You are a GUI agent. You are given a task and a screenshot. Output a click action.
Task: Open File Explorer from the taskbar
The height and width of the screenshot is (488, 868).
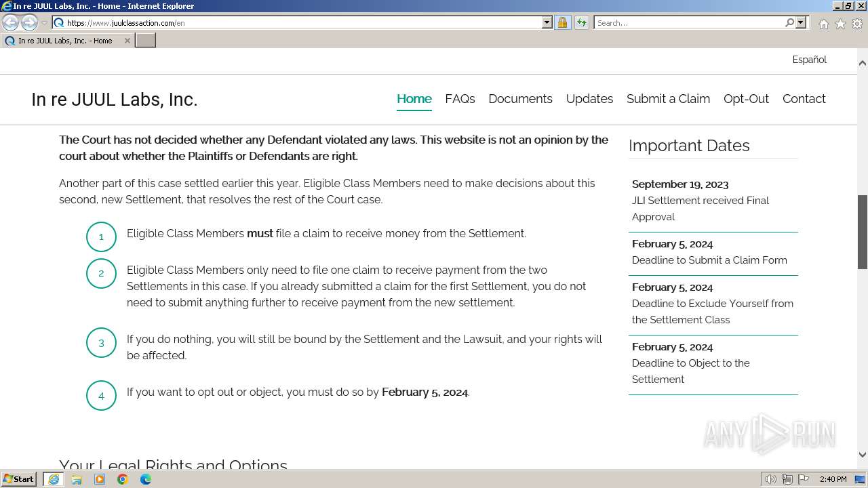77,479
